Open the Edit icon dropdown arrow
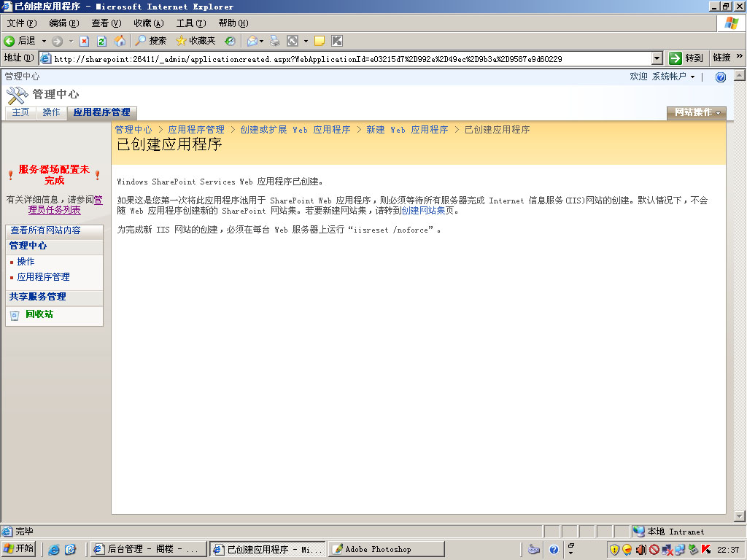The image size is (747, 560). (306, 41)
